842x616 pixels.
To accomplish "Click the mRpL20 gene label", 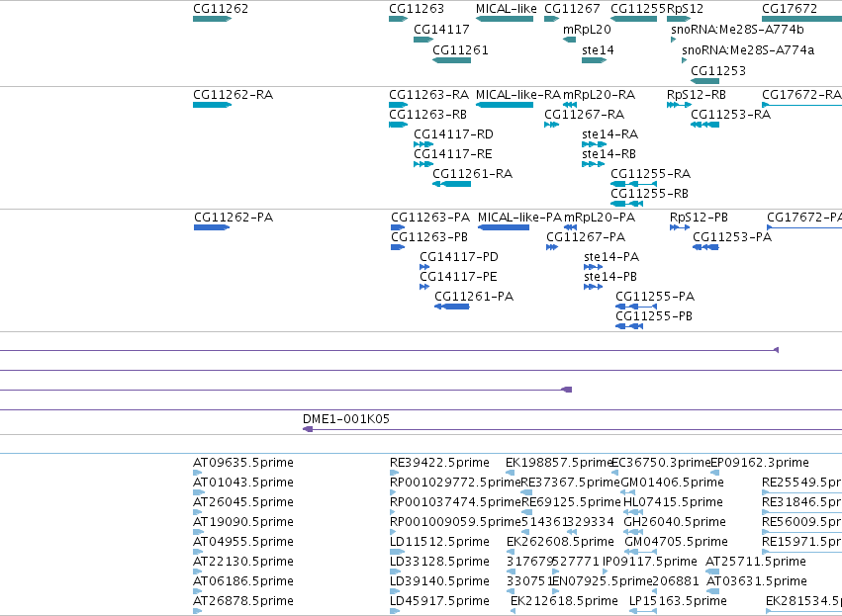I will 587,29.
